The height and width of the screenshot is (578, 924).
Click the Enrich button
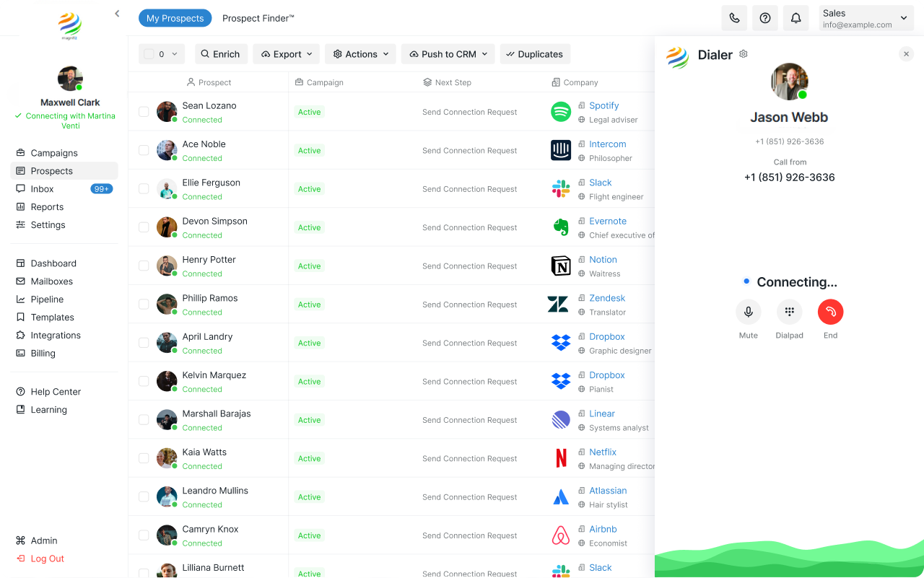point(220,54)
